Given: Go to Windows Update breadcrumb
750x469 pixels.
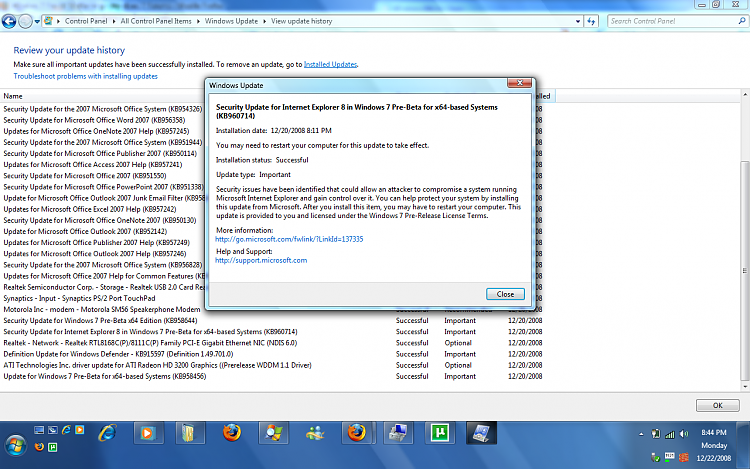Looking at the screenshot, I should [x=231, y=21].
